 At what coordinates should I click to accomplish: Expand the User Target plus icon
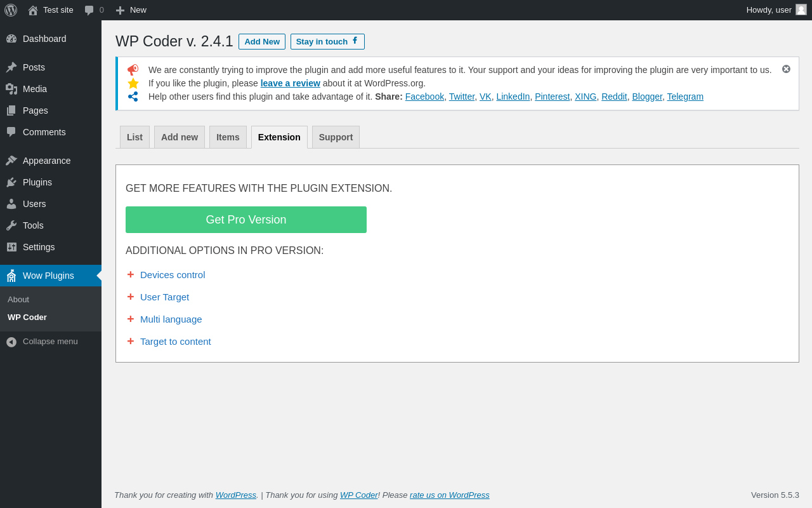click(131, 297)
